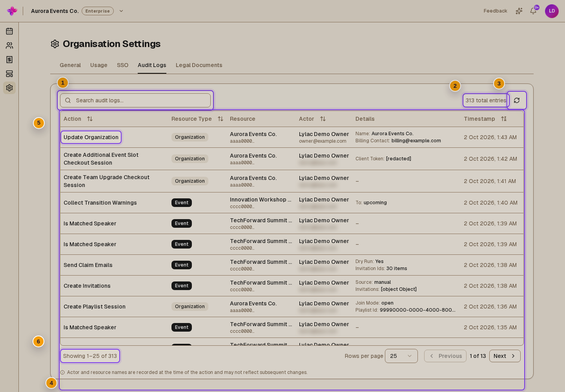This screenshot has height=392, width=565.
Task: Select the Send Claim Emails entry
Action: [x=88, y=265]
